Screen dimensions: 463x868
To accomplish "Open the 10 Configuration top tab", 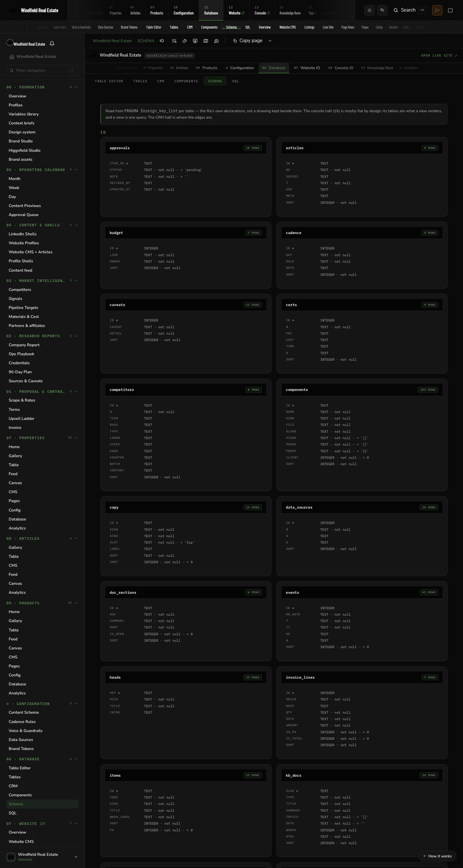I will click(183, 10).
